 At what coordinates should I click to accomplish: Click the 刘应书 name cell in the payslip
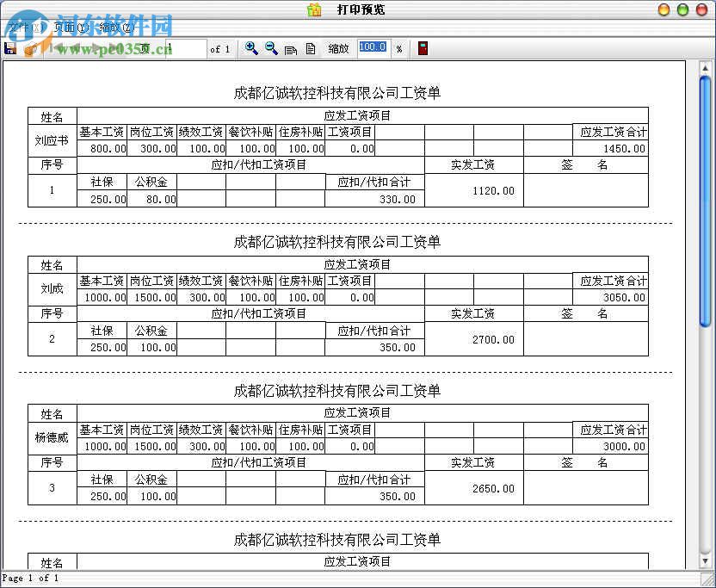pos(52,140)
